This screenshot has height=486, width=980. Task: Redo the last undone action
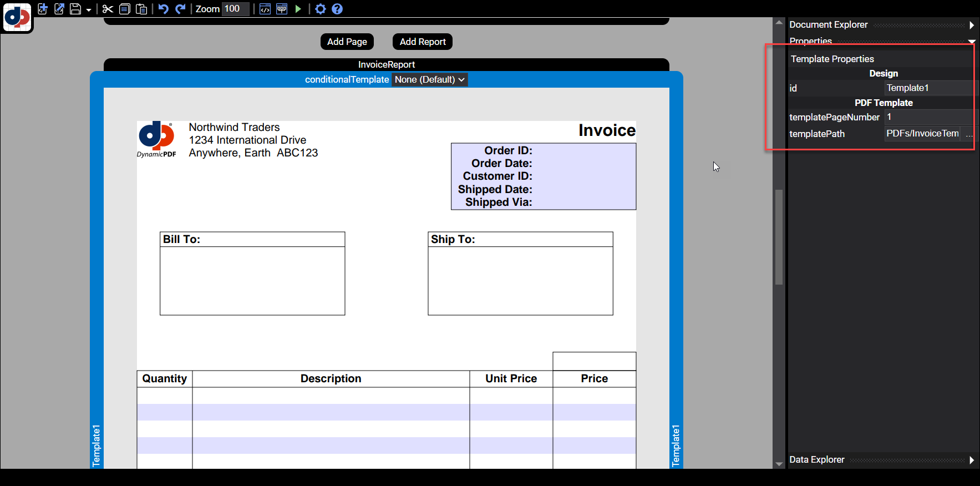click(x=180, y=9)
